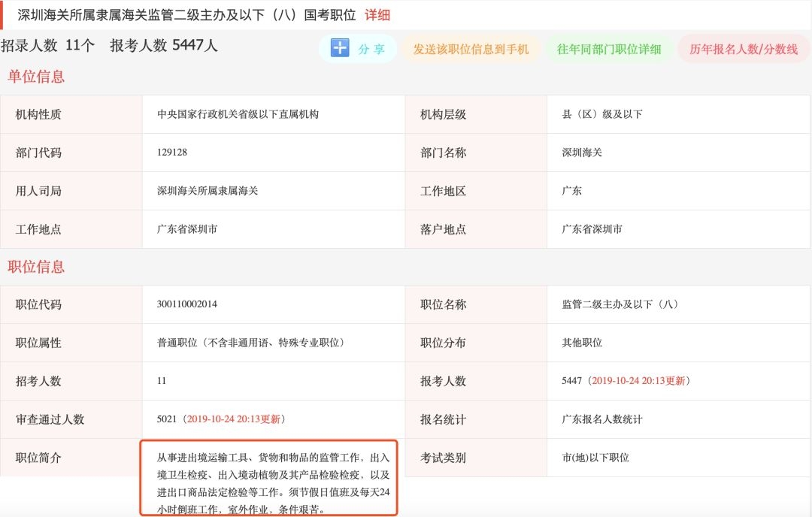
Task: Click the 招录人数 11个 summary text
Action: pos(47,46)
